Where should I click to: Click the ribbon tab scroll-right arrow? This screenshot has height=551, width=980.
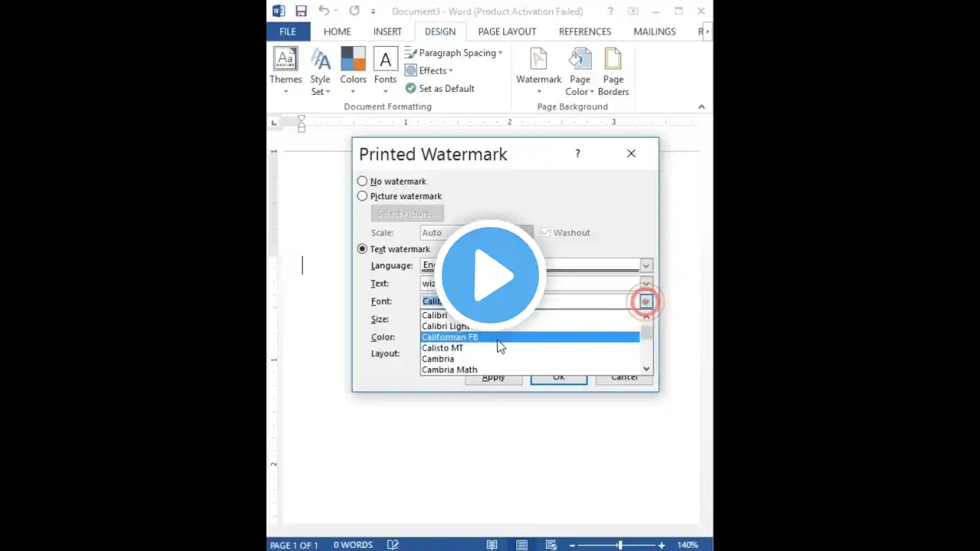point(707,31)
